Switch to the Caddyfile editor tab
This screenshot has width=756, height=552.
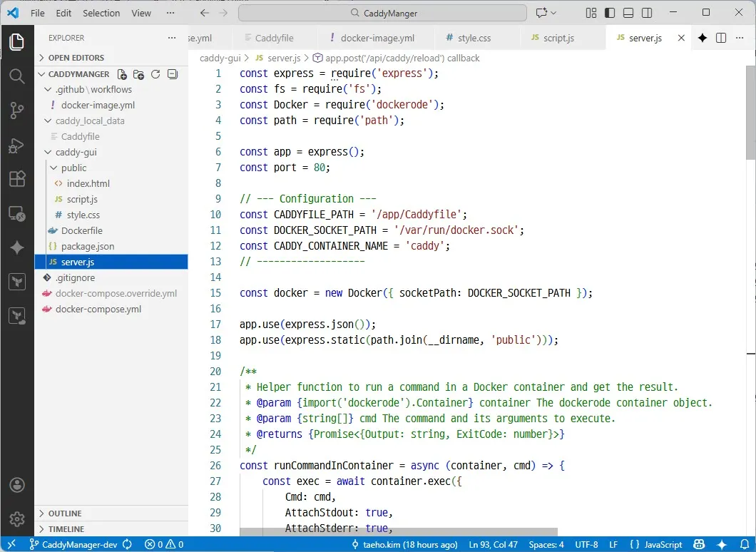[275, 38]
